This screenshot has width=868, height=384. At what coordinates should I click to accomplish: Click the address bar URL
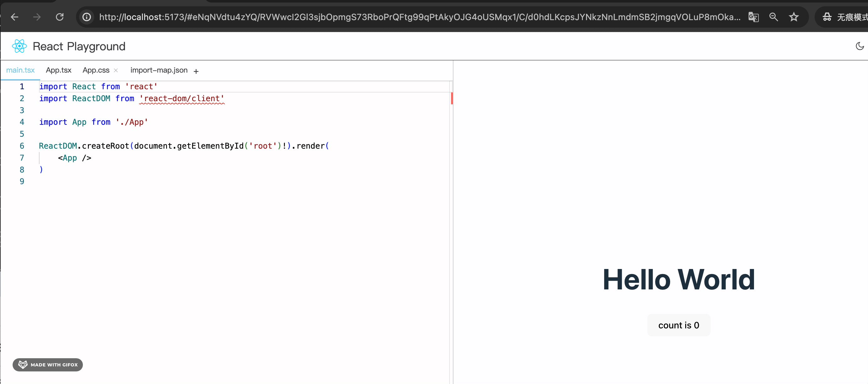pos(420,17)
